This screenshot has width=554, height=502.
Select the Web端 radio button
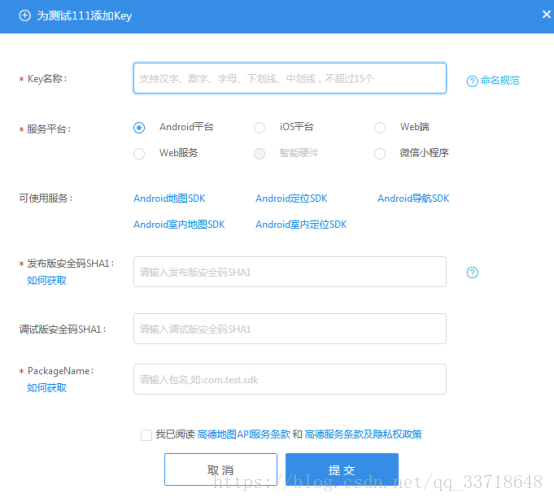380,128
